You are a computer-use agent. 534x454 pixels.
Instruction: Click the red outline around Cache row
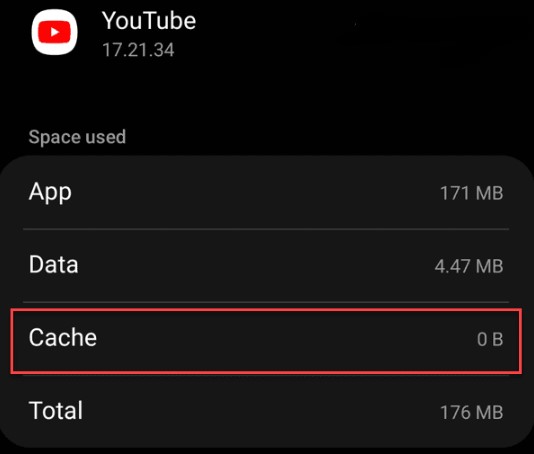point(266,310)
